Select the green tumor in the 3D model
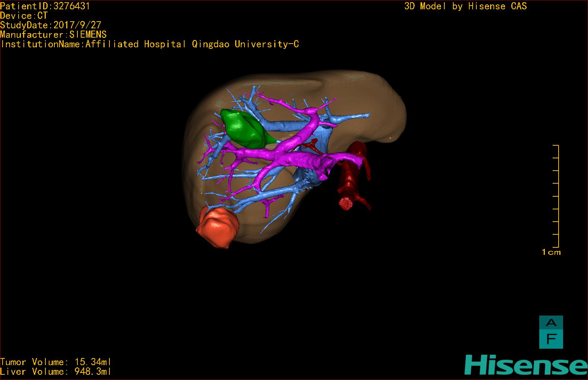 (x=246, y=129)
